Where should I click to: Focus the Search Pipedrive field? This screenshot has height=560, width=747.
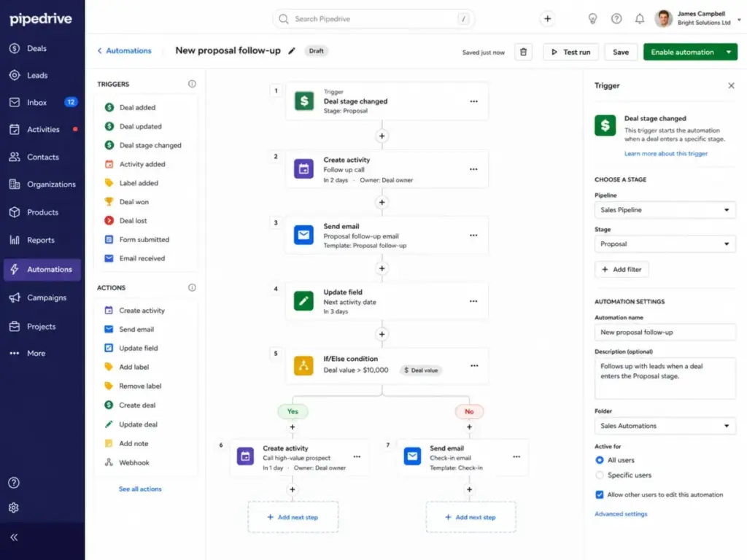pos(373,18)
